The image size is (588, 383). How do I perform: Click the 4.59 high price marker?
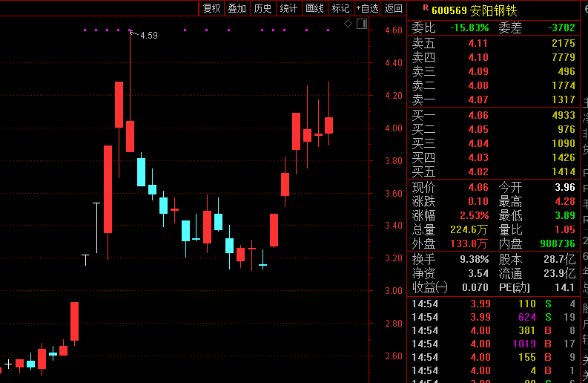point(148,35)
